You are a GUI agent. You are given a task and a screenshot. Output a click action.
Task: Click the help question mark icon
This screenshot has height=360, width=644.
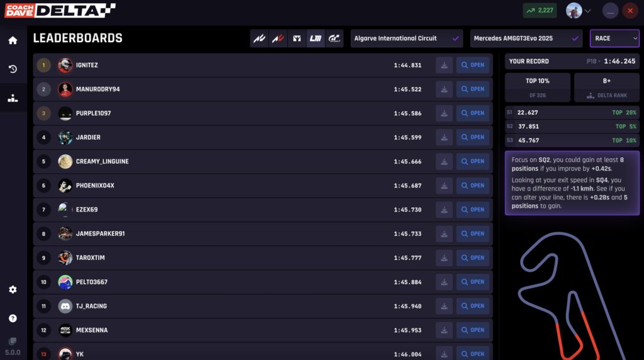13,318
